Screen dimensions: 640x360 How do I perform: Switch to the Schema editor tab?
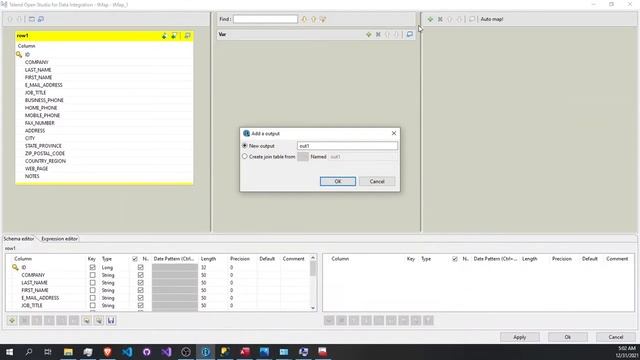(19, 239)
